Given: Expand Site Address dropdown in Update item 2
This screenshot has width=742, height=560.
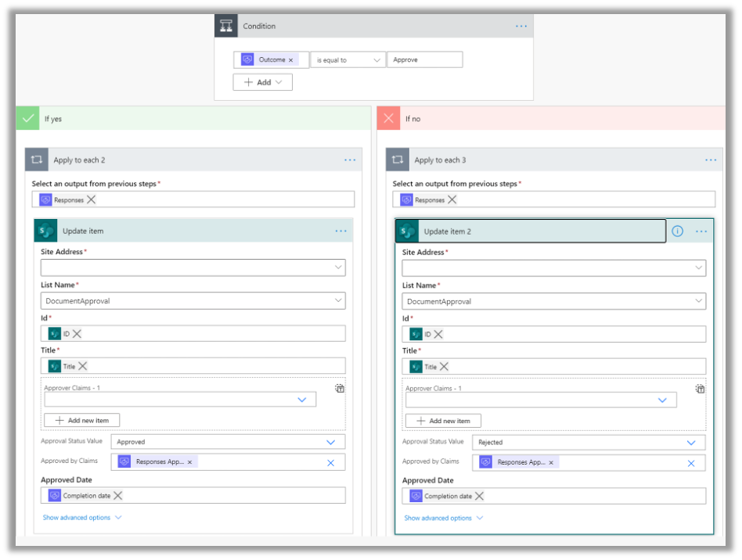Looking at the screenshot, I should tap(698, 267).
